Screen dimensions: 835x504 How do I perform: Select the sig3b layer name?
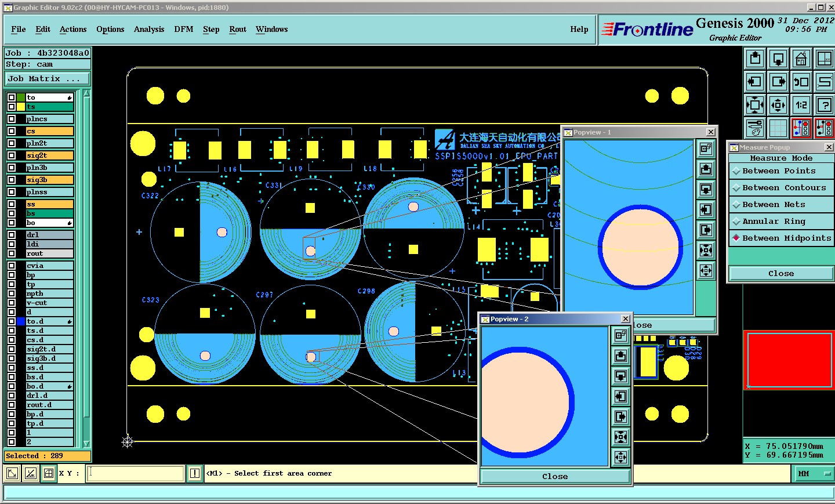click(50, 180)
